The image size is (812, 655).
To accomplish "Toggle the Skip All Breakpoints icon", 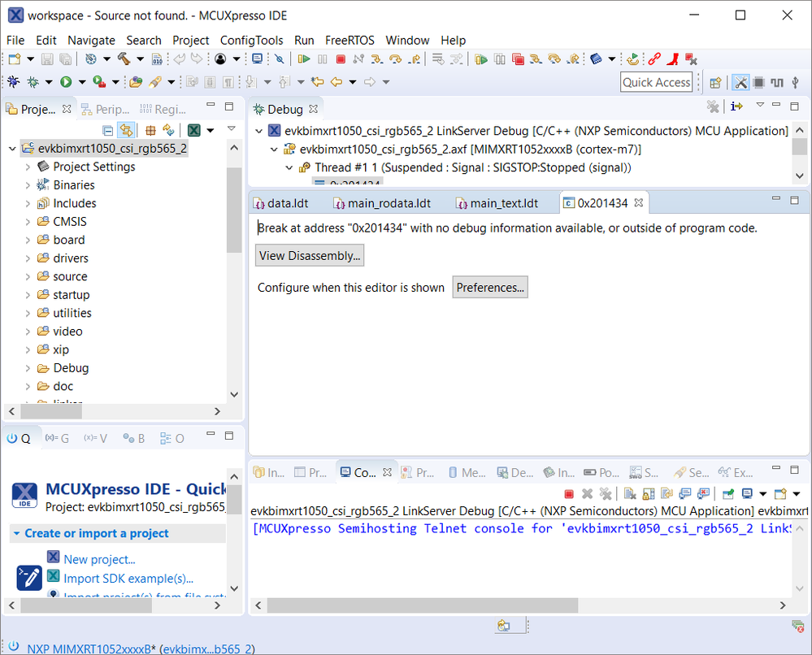I will (x=280, y=59).
